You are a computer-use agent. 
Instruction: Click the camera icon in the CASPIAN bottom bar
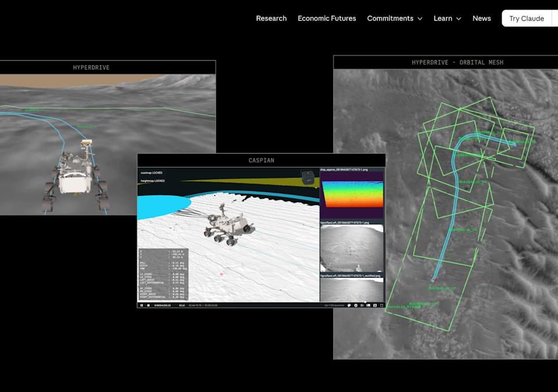tap(369, 305)
